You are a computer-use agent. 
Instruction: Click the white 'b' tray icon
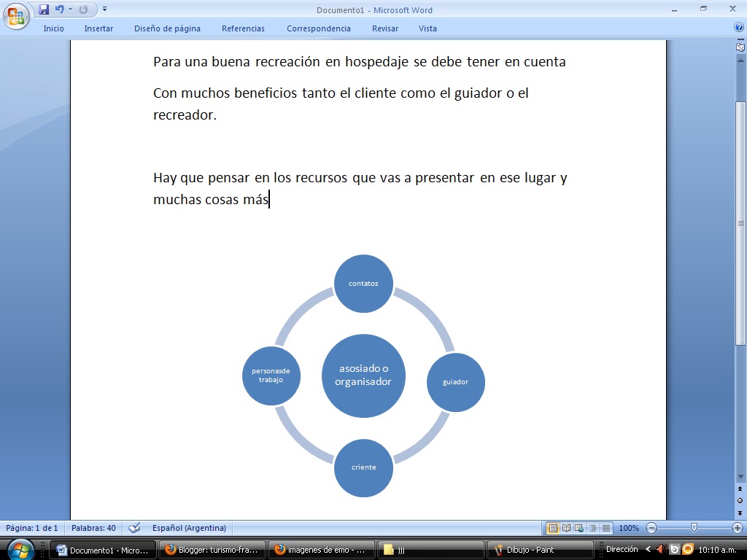click(x=675, y=550)
